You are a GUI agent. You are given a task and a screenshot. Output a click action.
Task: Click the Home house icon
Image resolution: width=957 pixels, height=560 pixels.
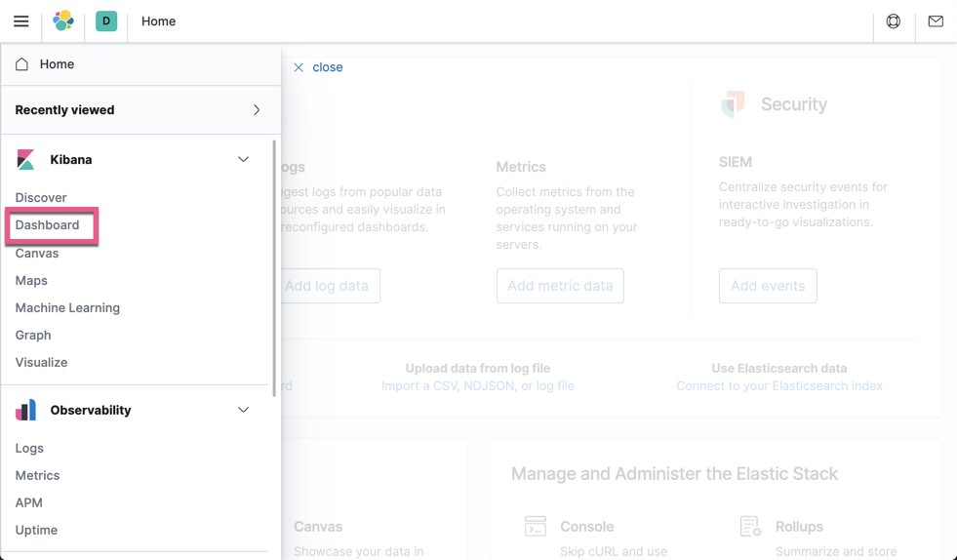click(22, 64)
